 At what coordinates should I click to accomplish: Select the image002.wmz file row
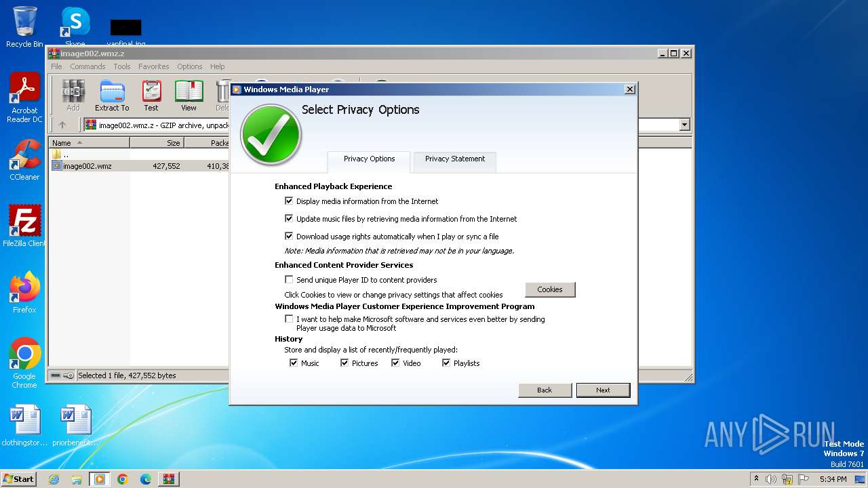click(140, 166)
